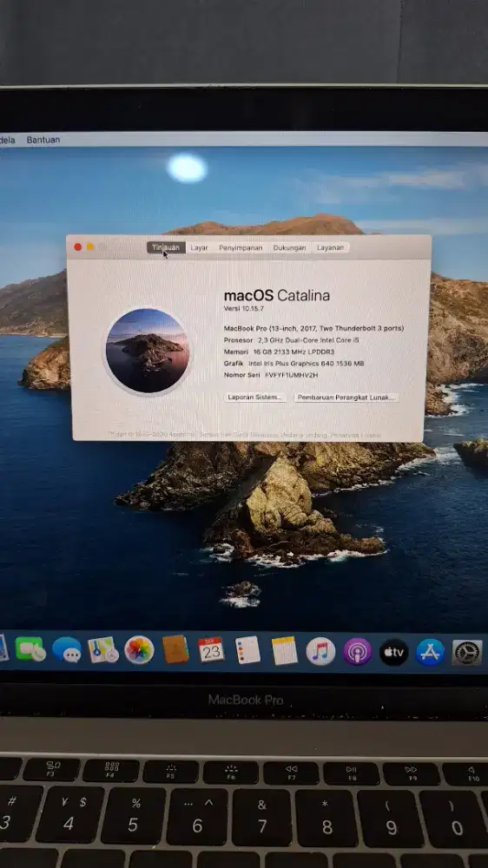Minimize window with the yellow button
The height and width of the screenshot is (868, 488).
pyautogui.click(x=90, y=247)
